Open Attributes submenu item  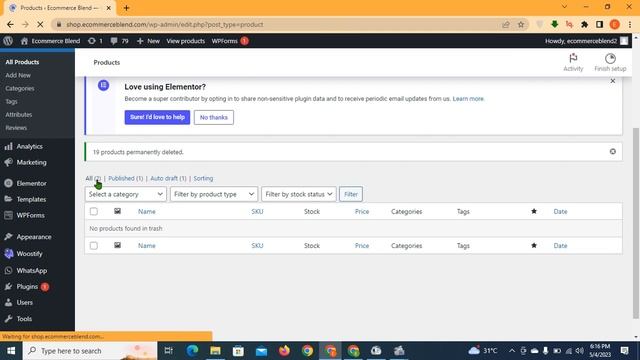coord(18,114)
